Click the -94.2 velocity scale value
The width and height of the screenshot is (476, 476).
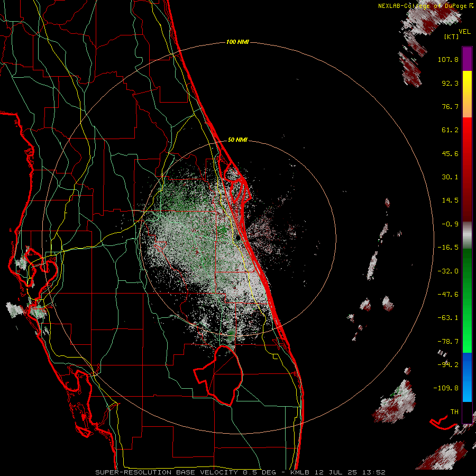448,364
